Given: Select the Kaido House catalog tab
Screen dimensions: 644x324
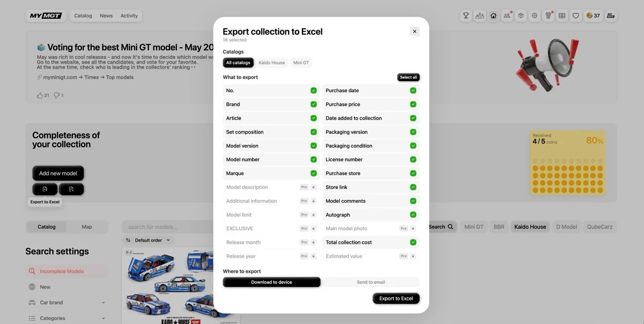Looking at the screenshot, I should point(272,62).
